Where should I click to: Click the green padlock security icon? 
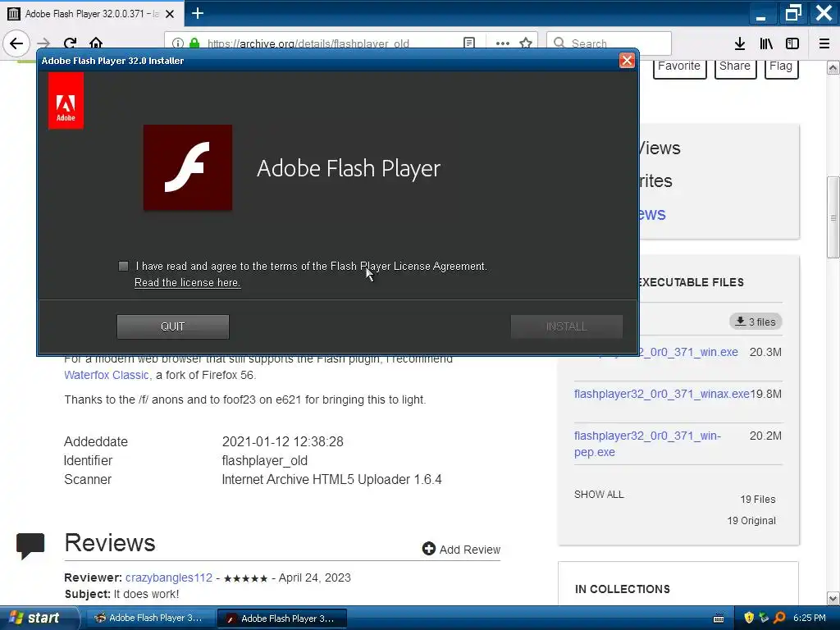point(194,43)
